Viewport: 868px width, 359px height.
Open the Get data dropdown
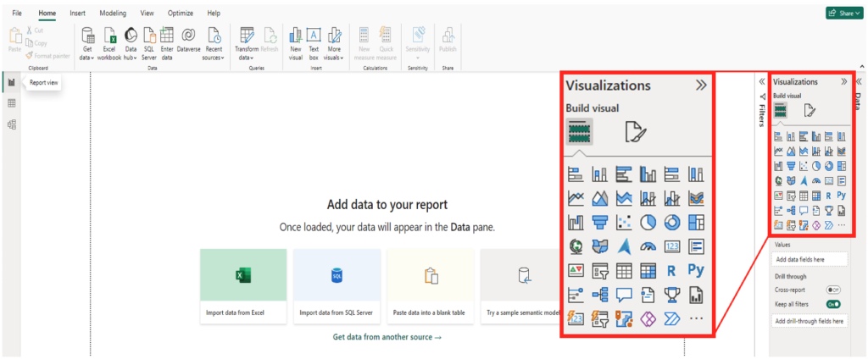point(86,40)
